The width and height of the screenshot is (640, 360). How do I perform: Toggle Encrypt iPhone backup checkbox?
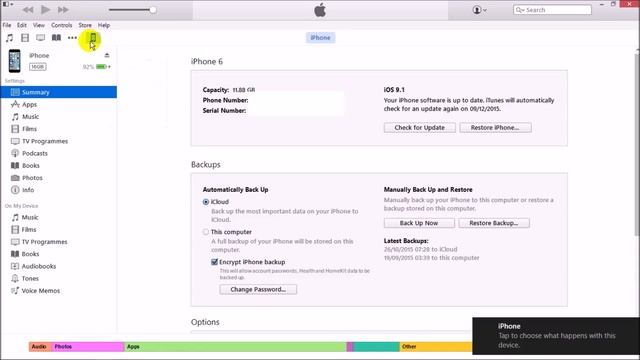(214, 262)
